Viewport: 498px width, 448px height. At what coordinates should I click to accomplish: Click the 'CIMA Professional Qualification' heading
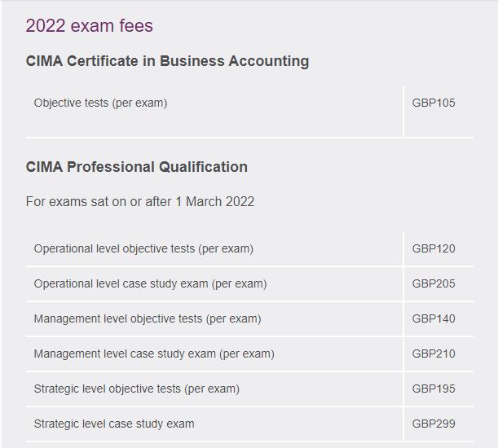tap(137, 167)
